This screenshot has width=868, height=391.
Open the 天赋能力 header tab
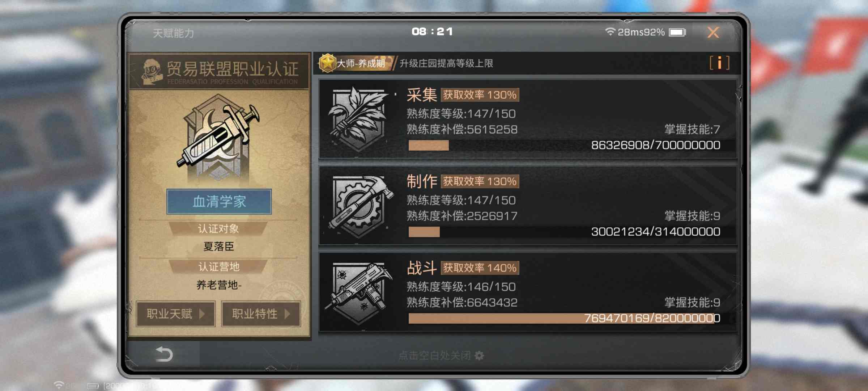174,33
